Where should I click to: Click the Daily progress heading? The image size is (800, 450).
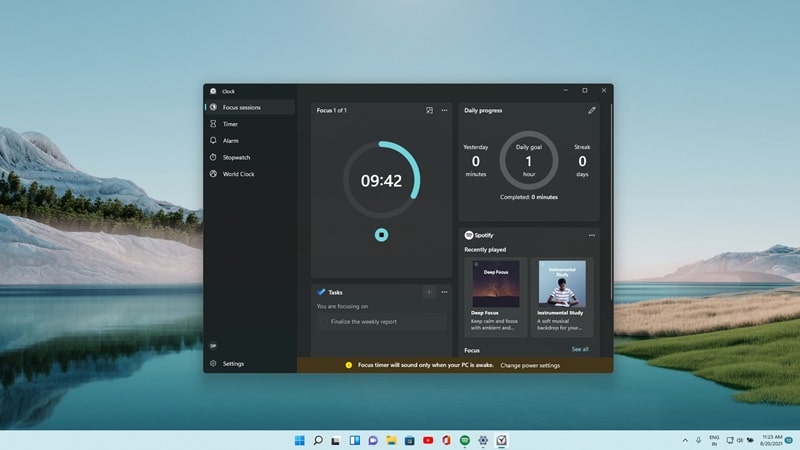(483, 110)
